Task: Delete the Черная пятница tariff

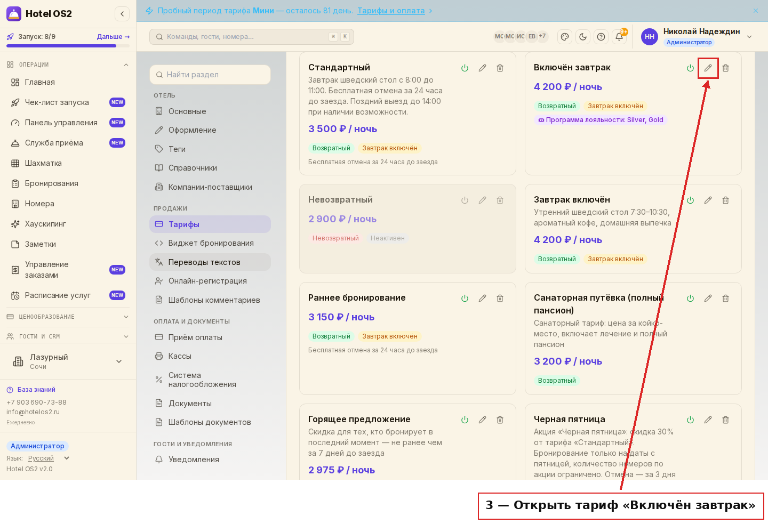Action: click(x=725, y=420)
